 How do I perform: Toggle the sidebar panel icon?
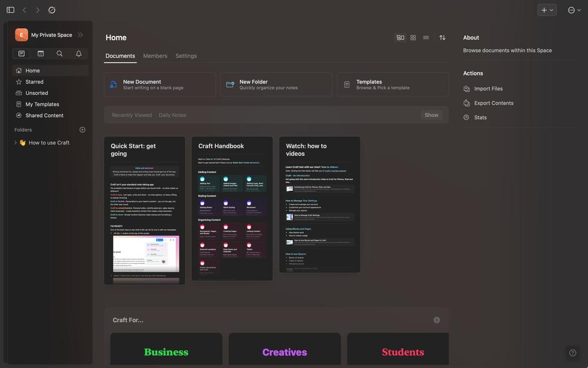(11, 10)
